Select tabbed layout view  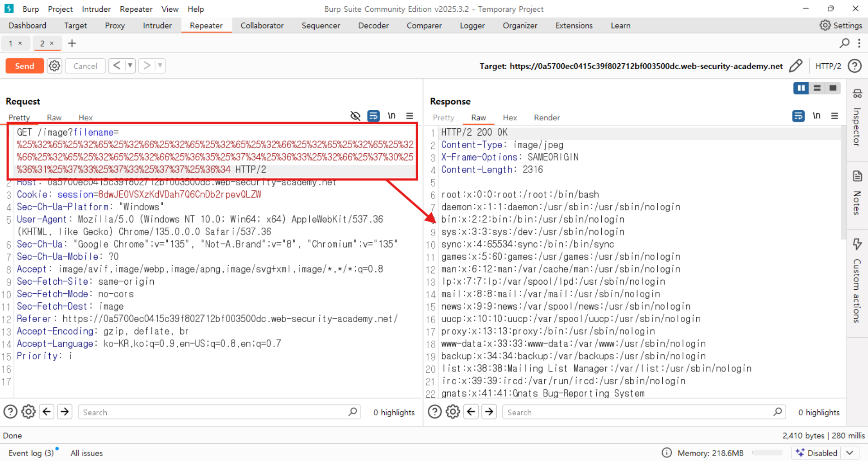[833, 88]
